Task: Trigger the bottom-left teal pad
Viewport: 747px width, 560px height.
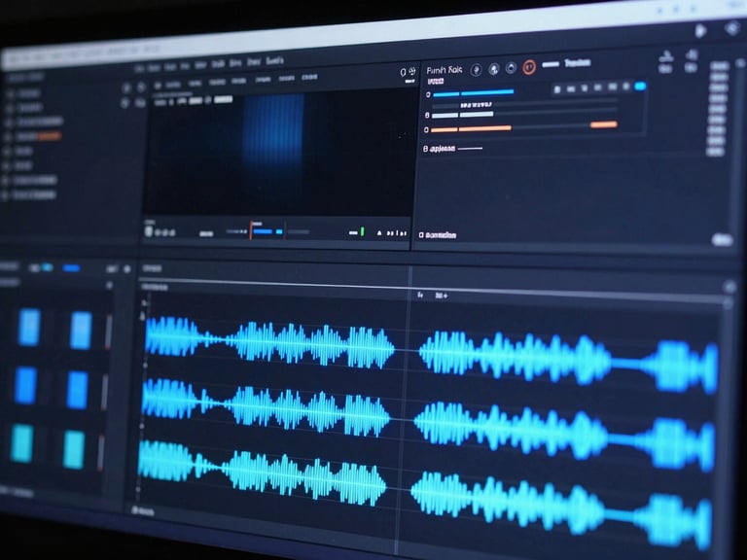Action: pyautogui.click(x=22, y=443)
